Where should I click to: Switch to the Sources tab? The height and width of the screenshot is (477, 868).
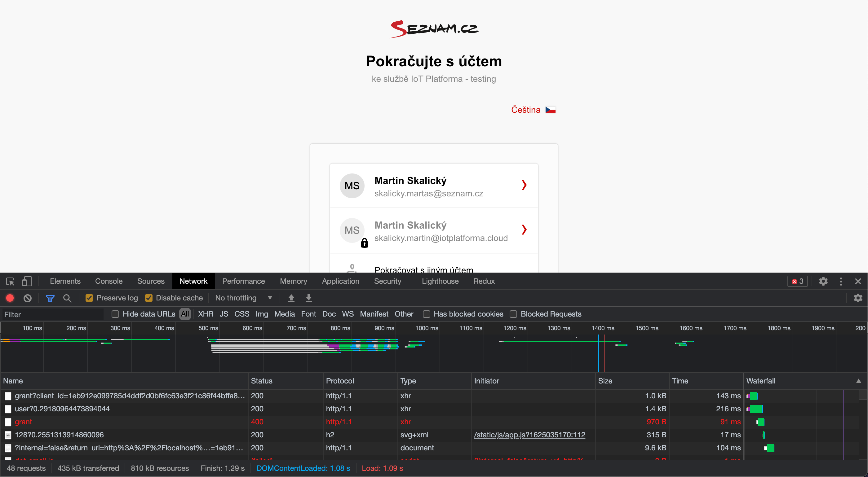(151, 282)
